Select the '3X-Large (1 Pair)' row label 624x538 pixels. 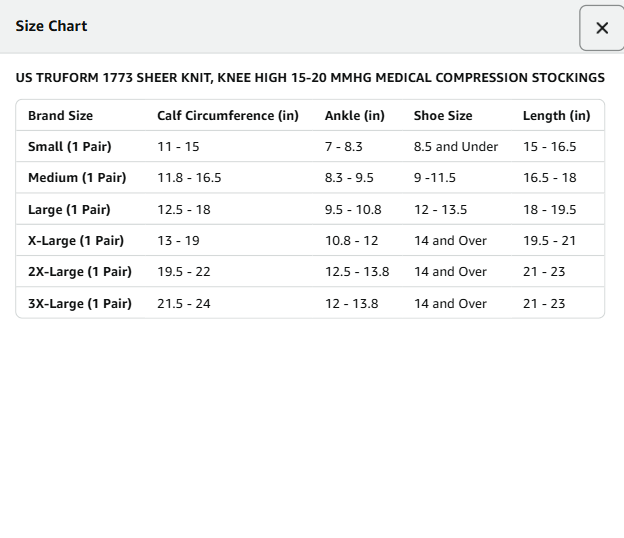click(x=80, y=304)
